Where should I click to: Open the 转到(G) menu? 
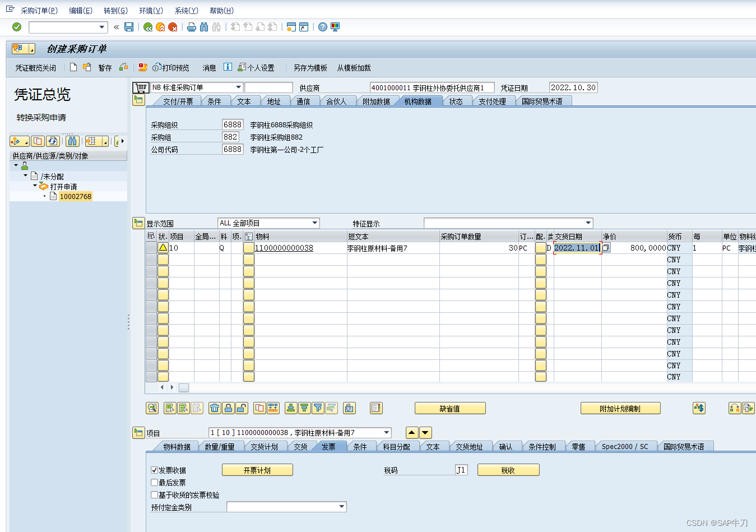(x=115, y=11)
